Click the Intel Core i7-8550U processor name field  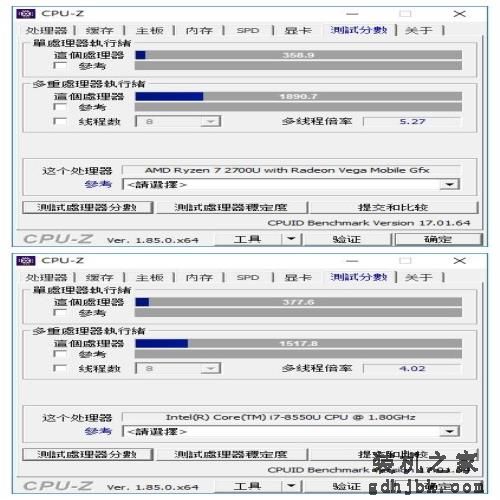291,417
